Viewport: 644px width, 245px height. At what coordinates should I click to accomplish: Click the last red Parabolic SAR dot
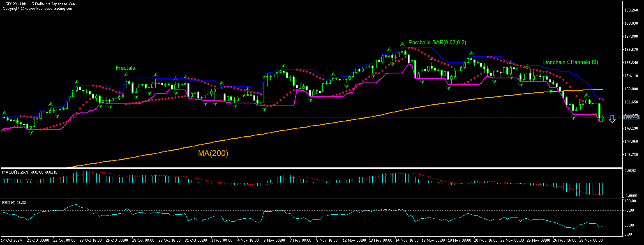pyautogui.click(x=602, y=100)
